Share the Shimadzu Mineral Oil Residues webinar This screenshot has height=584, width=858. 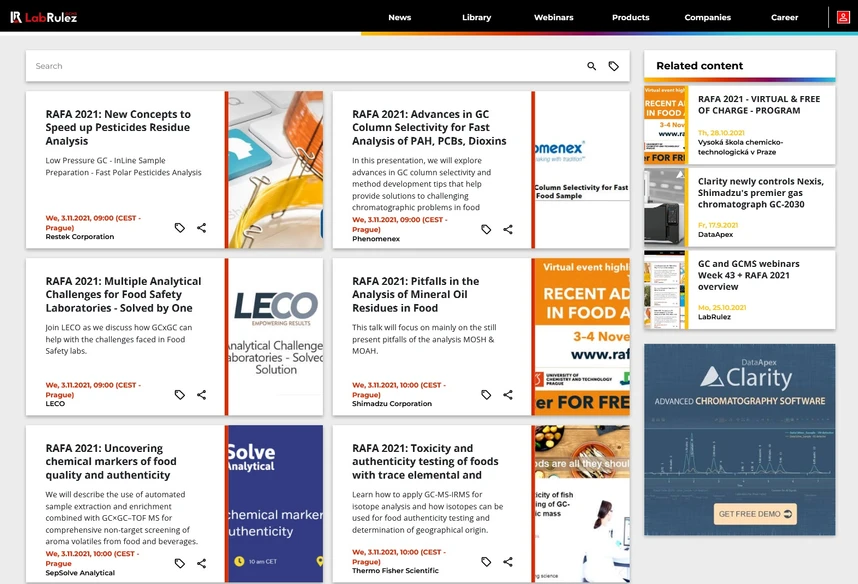508,395
